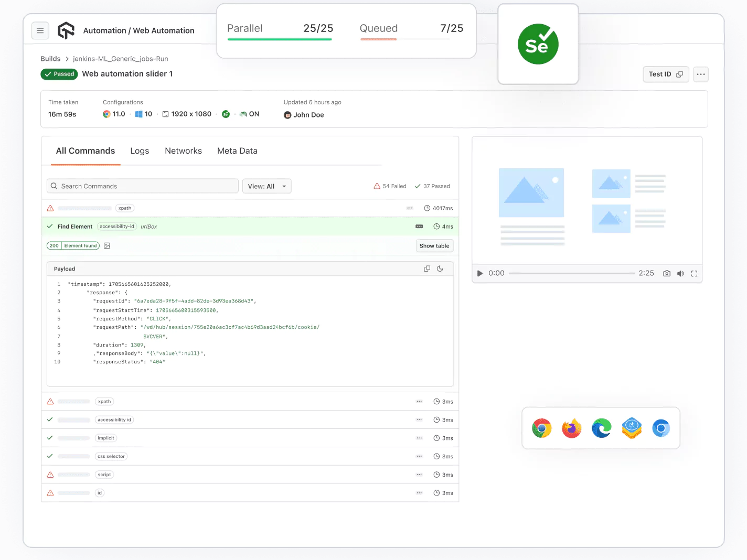
Task: Switch to the Logs tab
Action: [x=139, y=150]
